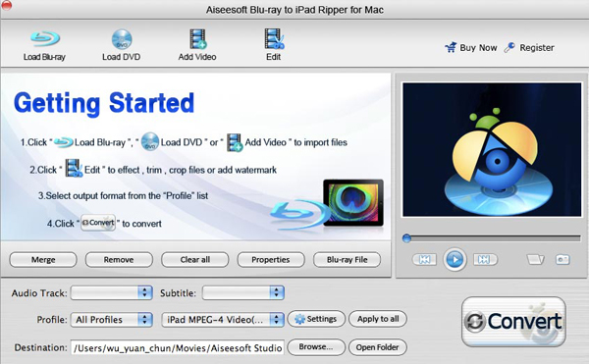Image resolution: width=589 pixels, height=364 pixels.
Task: Click the Register key icon
Action: point(509,47)
